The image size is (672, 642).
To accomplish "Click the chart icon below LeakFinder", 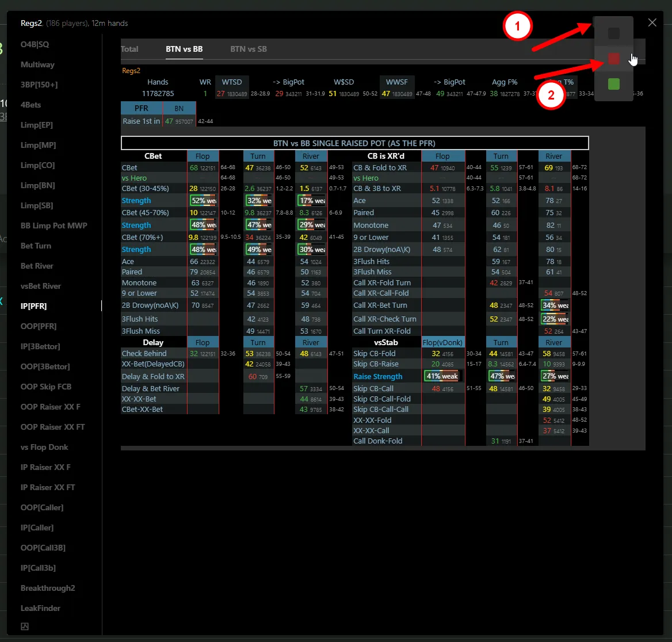I will pyautogui.click(x=25, y=626).
